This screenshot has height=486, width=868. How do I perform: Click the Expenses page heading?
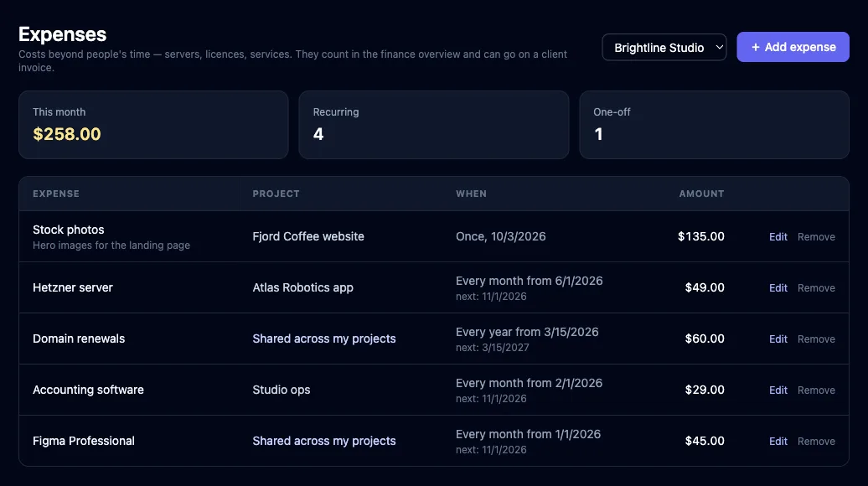(63, 34)
